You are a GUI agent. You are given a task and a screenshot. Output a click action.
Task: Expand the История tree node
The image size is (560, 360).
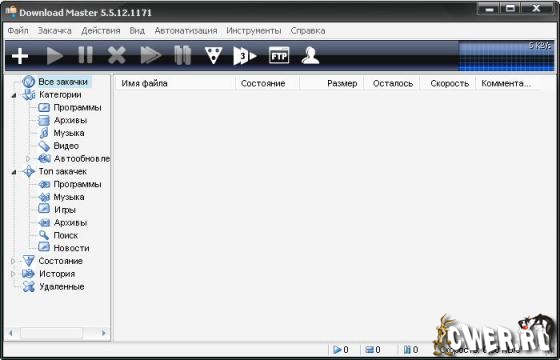(x=13, y=274)
